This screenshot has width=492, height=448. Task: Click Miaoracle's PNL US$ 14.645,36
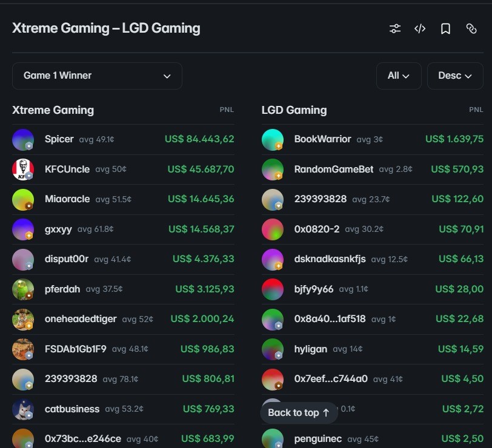tap(201, 199)
